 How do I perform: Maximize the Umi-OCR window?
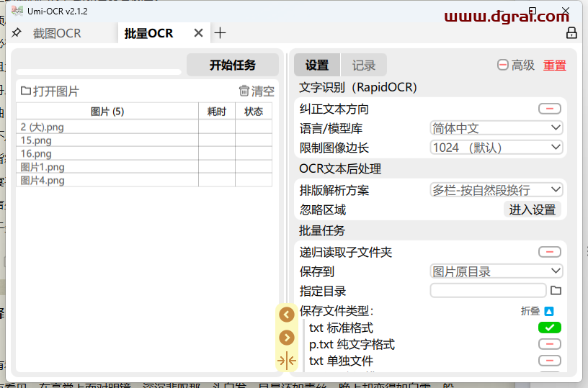[533, 11]
